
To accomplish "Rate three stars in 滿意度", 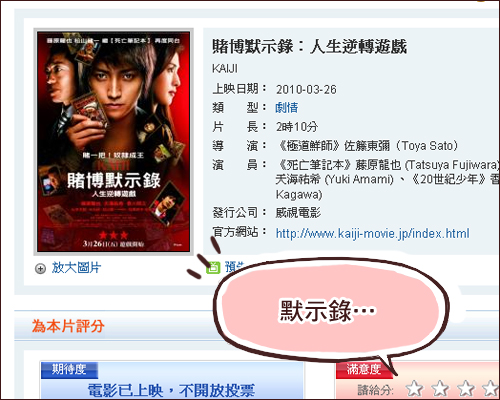I will 465,388.
